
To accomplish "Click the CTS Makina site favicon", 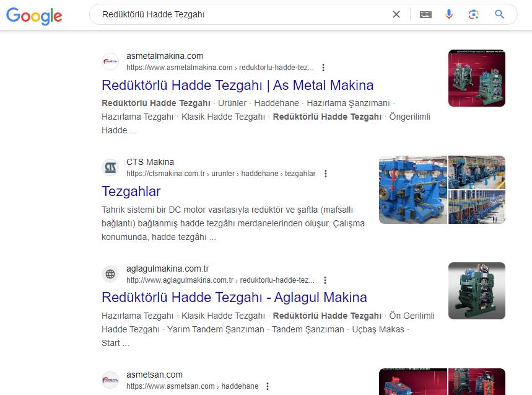I will 110,167.
